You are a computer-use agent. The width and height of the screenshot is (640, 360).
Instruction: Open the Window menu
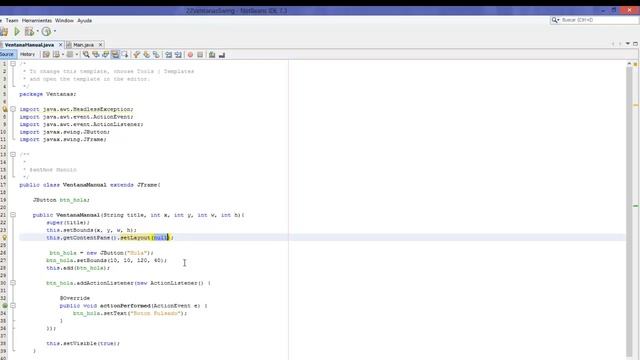click(x=64, y=20)
